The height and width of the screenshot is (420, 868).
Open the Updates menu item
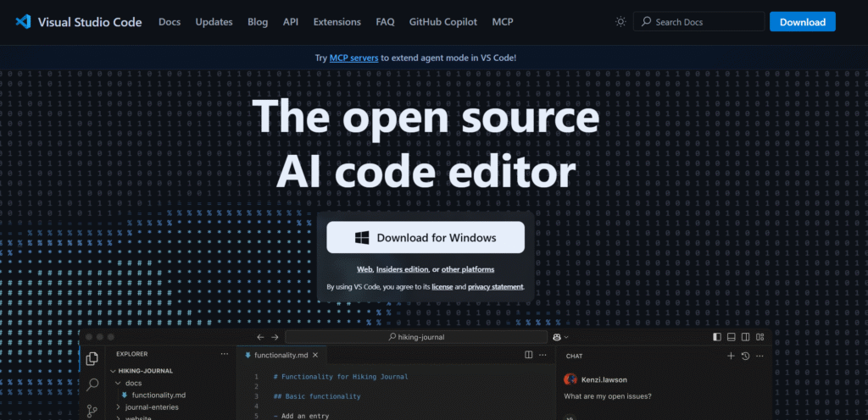pos(214,22)
